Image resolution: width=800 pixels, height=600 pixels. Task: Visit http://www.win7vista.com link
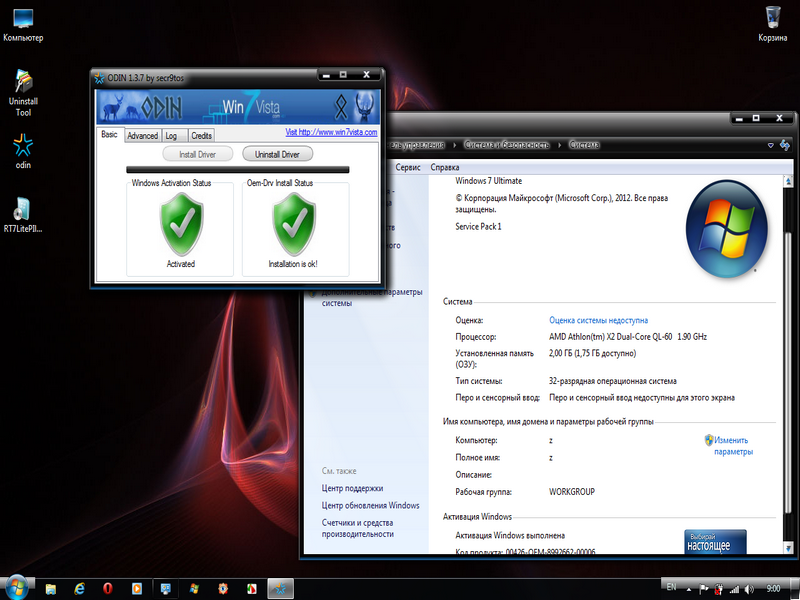tap(331, 132)
